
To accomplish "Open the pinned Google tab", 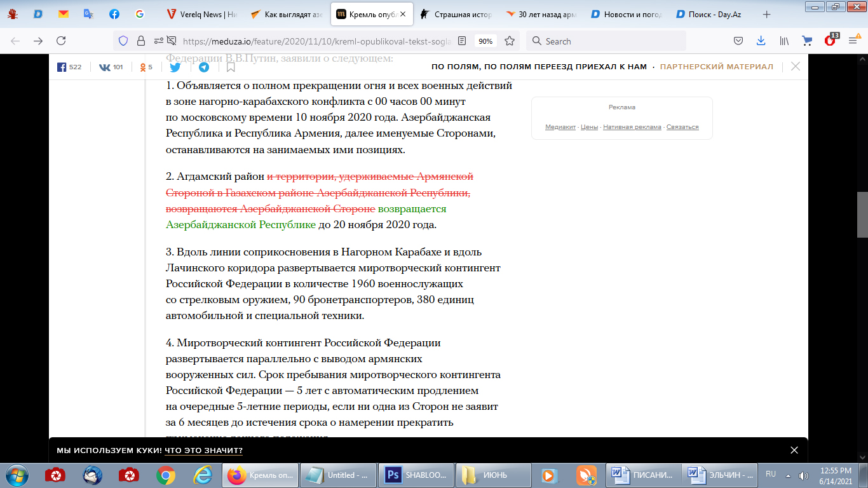I will [139, 14].
